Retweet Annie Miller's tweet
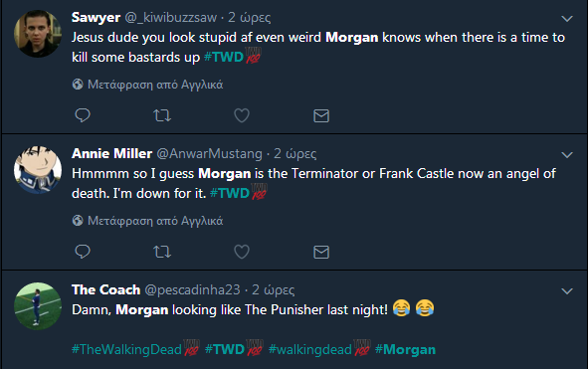This screenshot has width=588, height=369. point(162,252)
